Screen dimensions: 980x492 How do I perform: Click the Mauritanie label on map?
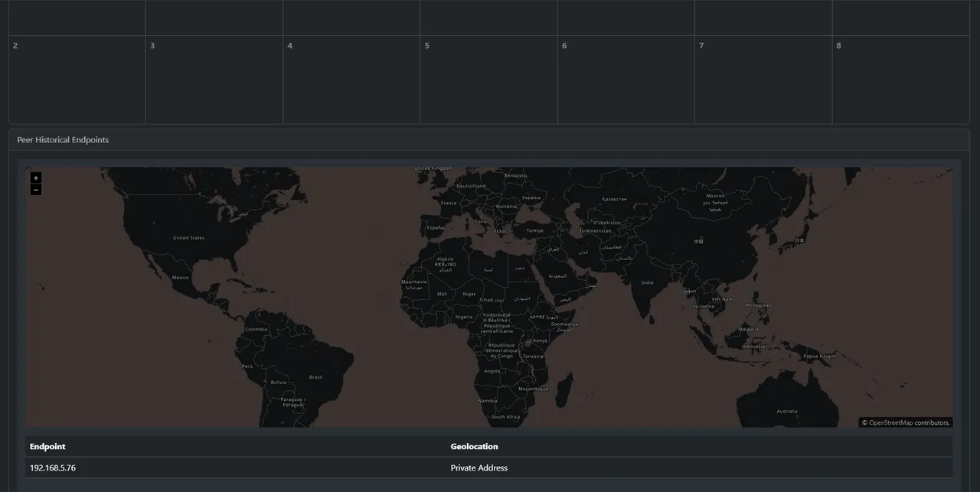click(x=414, y=282)
